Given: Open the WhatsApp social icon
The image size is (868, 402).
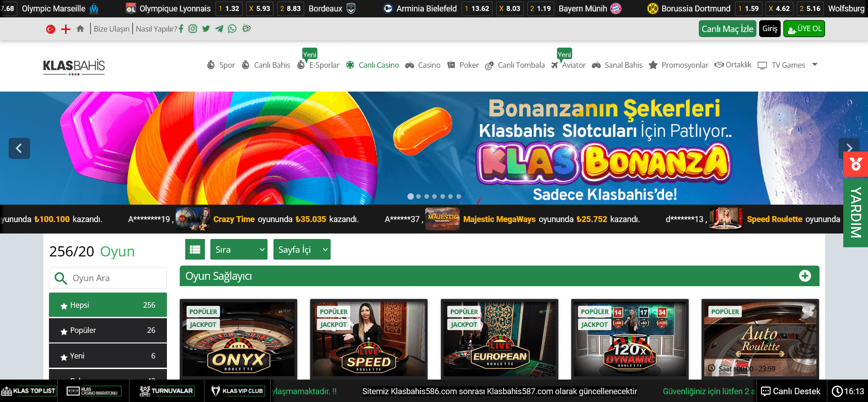Looking at the screenshot, I should click(x=232, y=29).
